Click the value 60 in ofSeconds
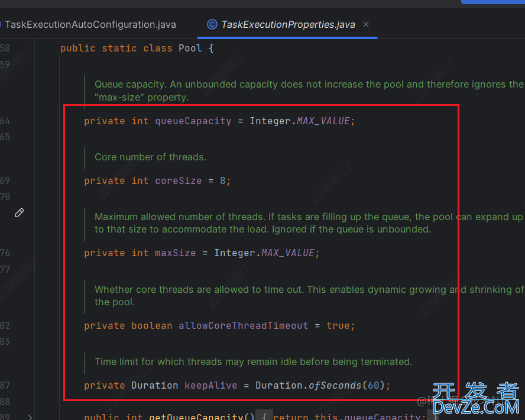Image resolution: width=525 pixels, height=420 pixels. click(373, 386)
